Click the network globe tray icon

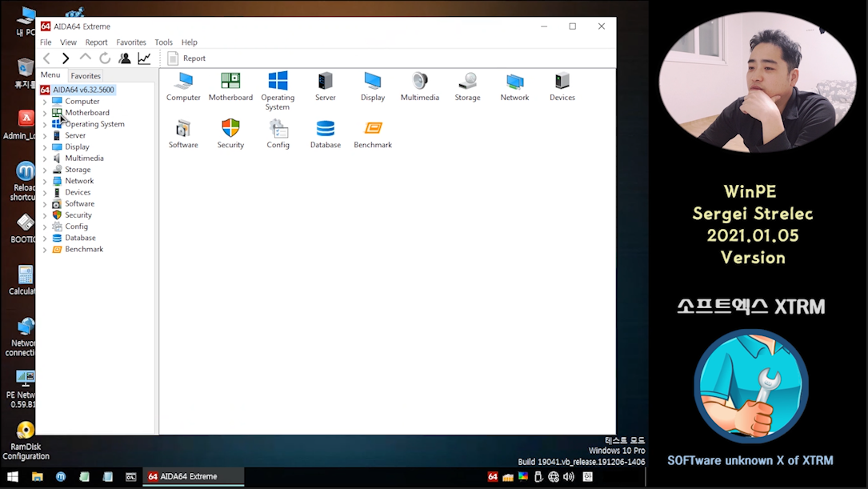[553, 477]
